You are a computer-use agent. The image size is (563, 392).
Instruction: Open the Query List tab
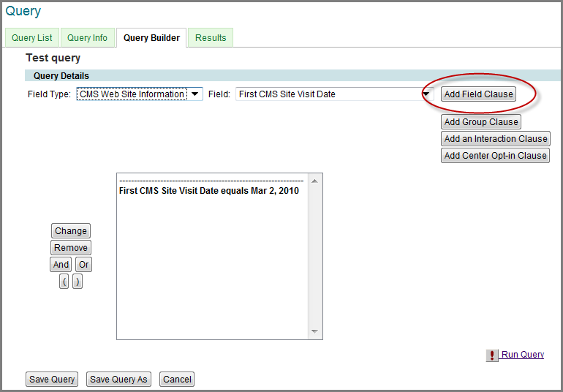click(x=32, y=38)
